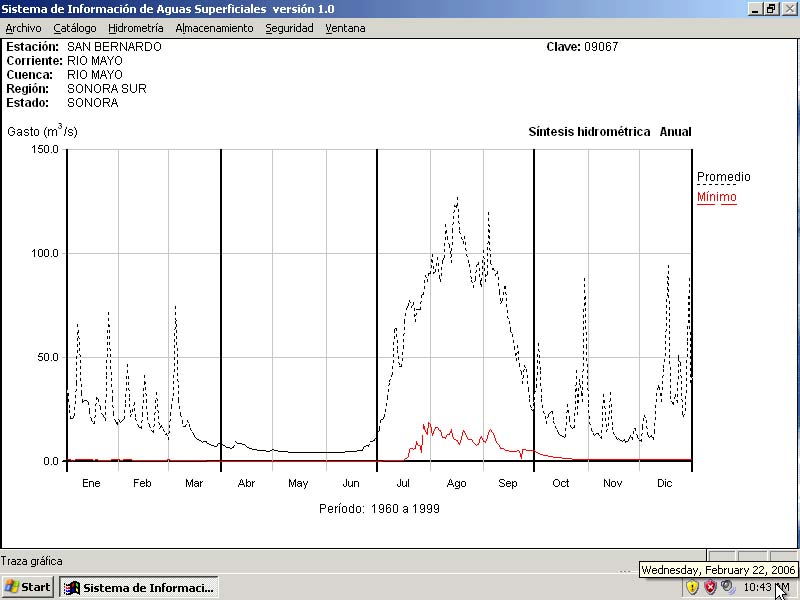
Task: Click the Promedio legend entry
Action: click(x=723, y=177)
